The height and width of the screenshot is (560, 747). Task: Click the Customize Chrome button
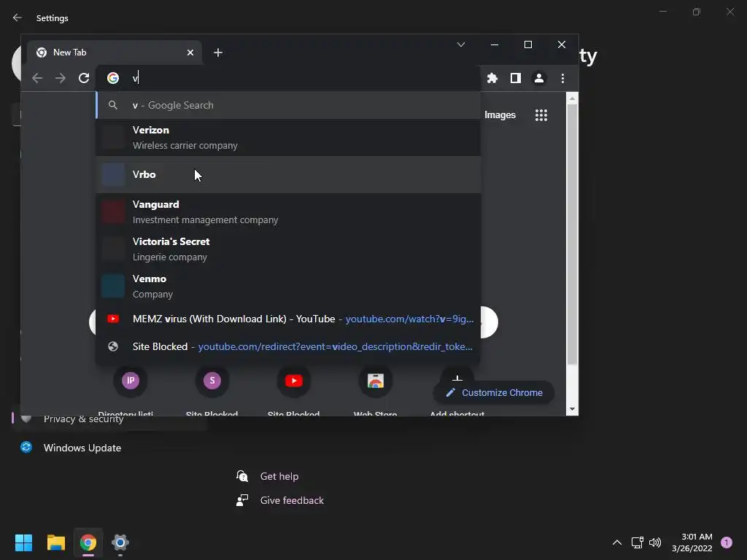click(x=494, y=392)
